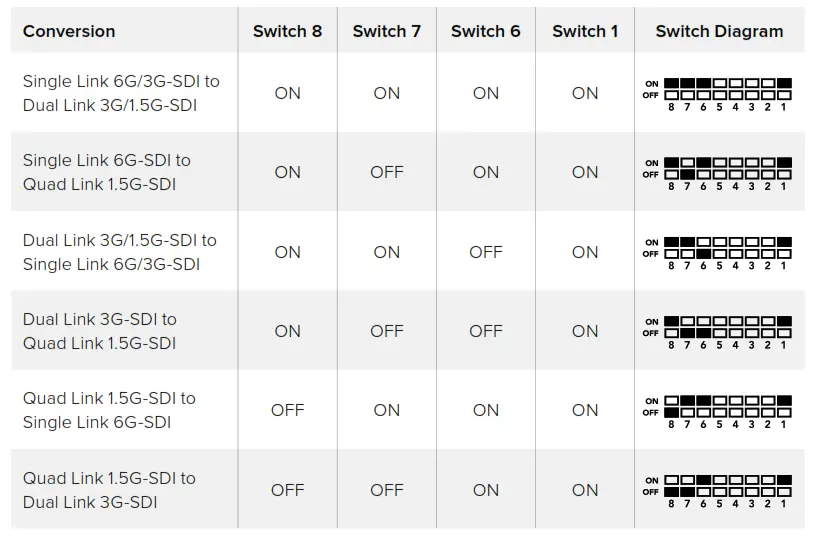Click Switch 7 OFF in Quad Link to Dual Link row
This screenshot has width=814, height=539.
point(386,490)
